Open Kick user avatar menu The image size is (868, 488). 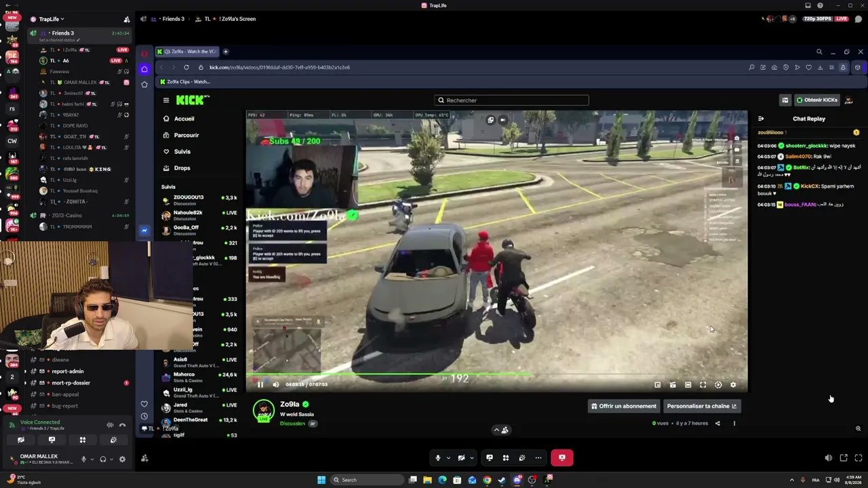click(x=849, y=100)
